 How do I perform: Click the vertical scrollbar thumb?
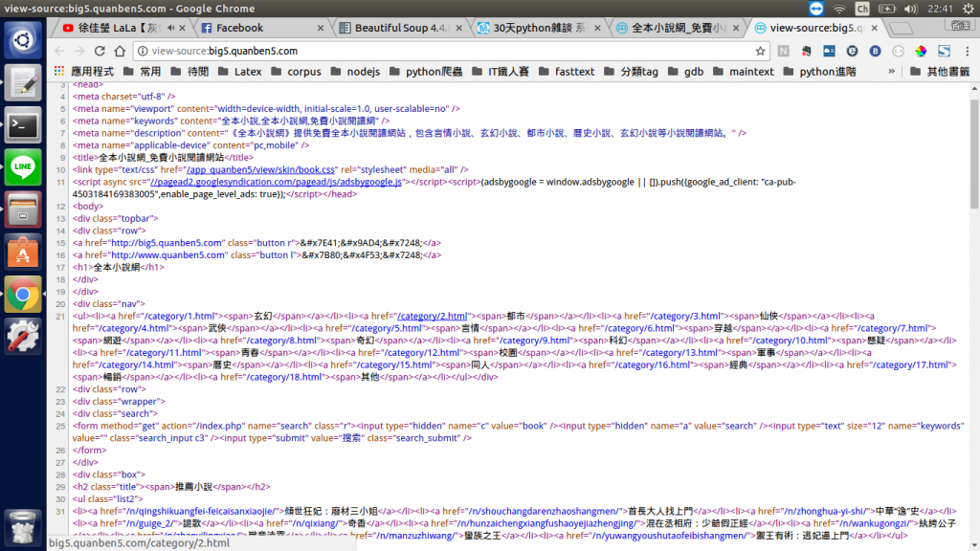pos(974,154)
